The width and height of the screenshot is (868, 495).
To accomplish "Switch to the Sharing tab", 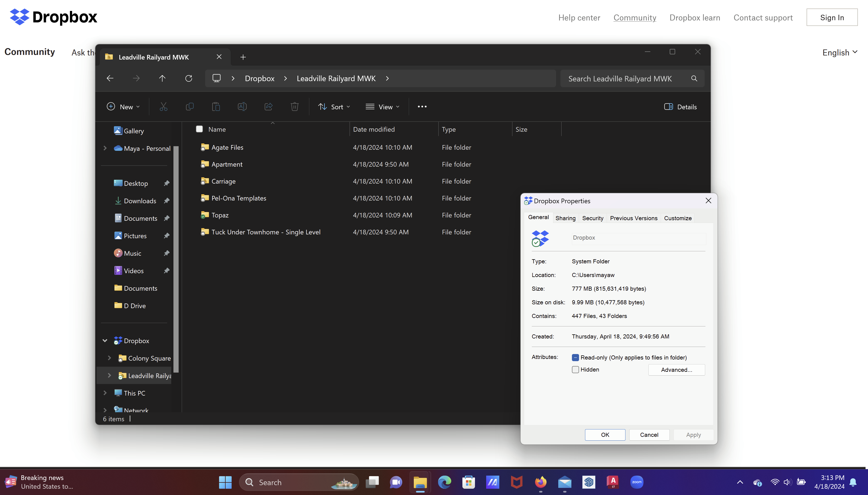I will tap(565, 218).
